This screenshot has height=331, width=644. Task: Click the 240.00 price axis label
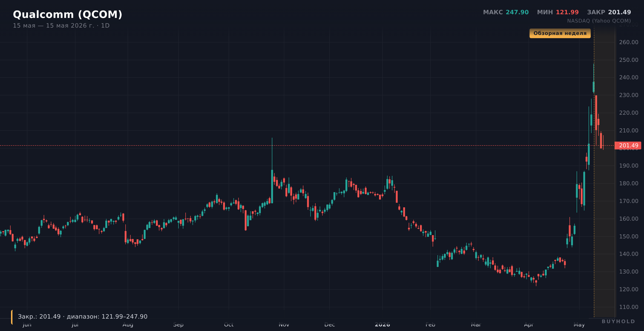coord(629,77)
